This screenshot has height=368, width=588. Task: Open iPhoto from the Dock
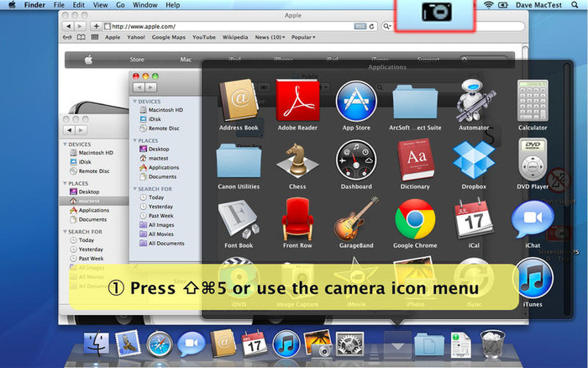(318, 344)
